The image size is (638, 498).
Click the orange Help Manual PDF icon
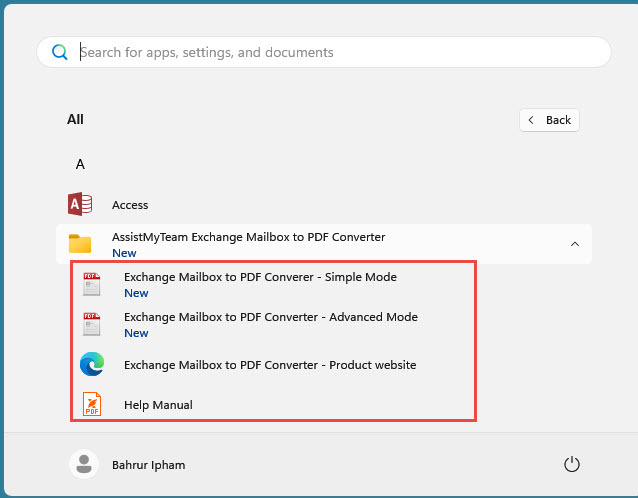(x=92, y=405)
